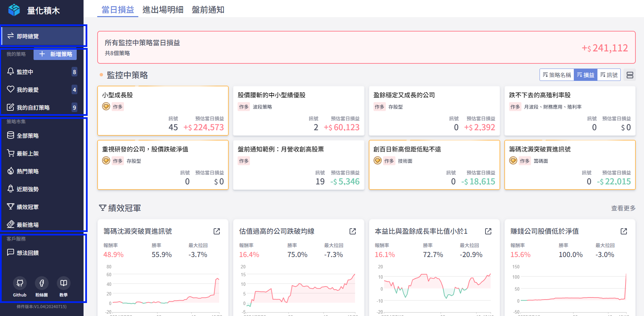
Task: Open 股價腰斬的中小型績優股 strategy card
Action: 298,110
